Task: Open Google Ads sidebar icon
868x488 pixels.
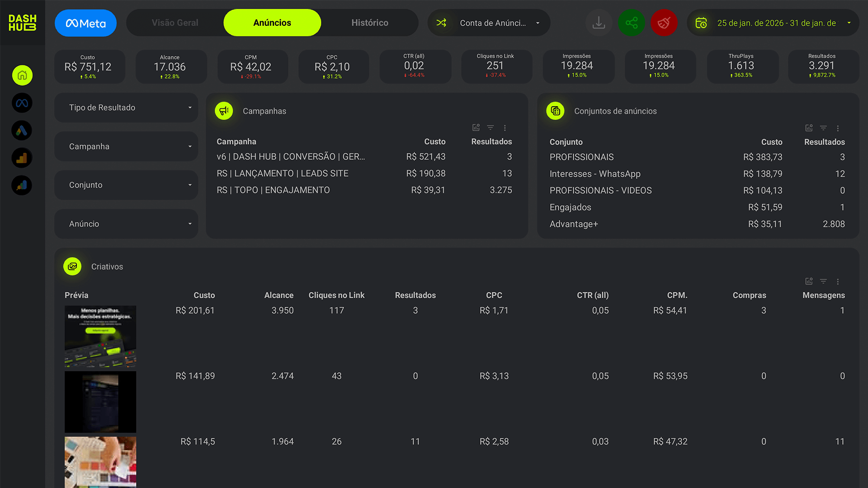Action: tap(22, 131)
